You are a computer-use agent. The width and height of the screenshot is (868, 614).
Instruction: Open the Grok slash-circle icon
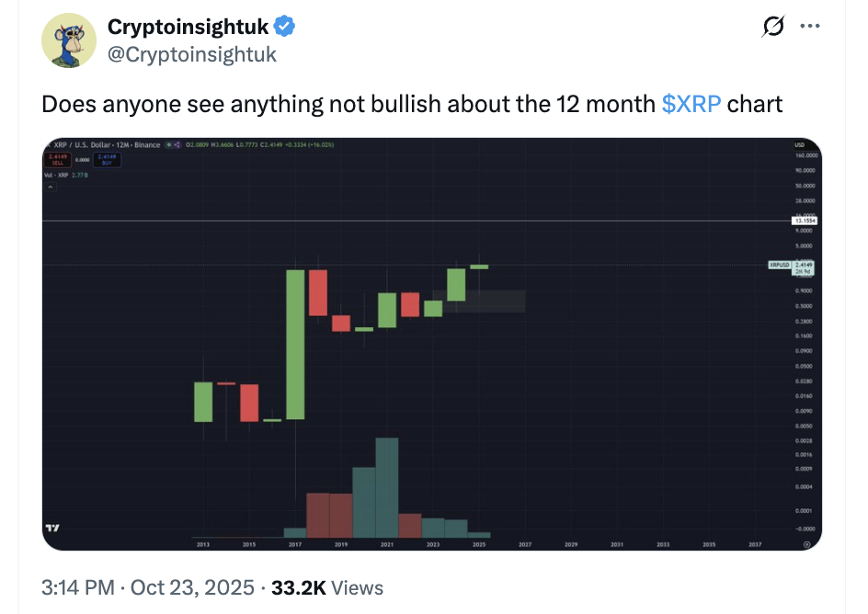click(x=774, y=28)
